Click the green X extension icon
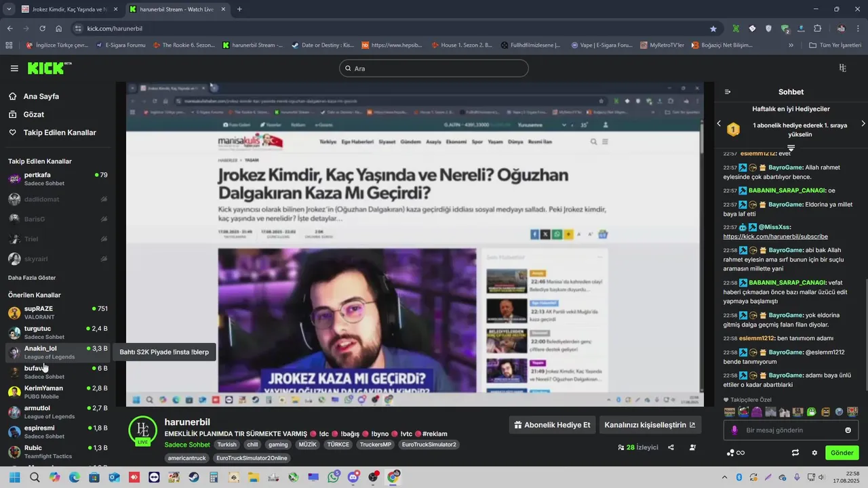The image size is (868, 488). click(736, 28)
